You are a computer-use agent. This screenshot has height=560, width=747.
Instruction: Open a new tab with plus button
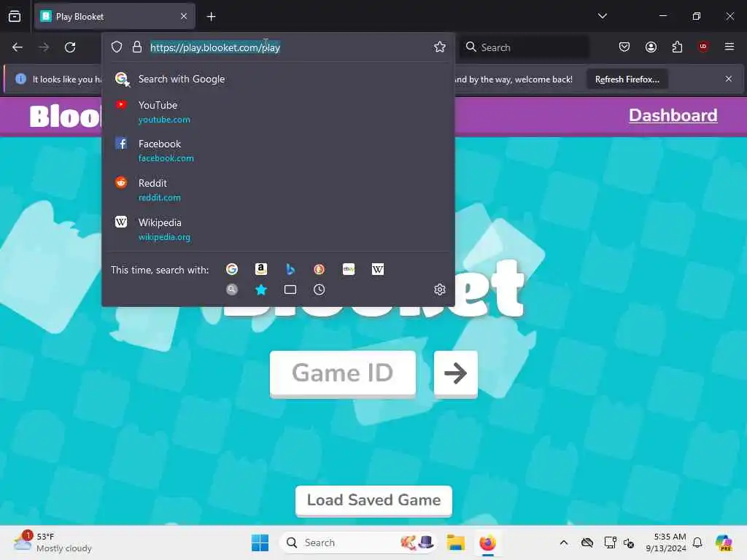pyautogui.click(x=211, y=17)
